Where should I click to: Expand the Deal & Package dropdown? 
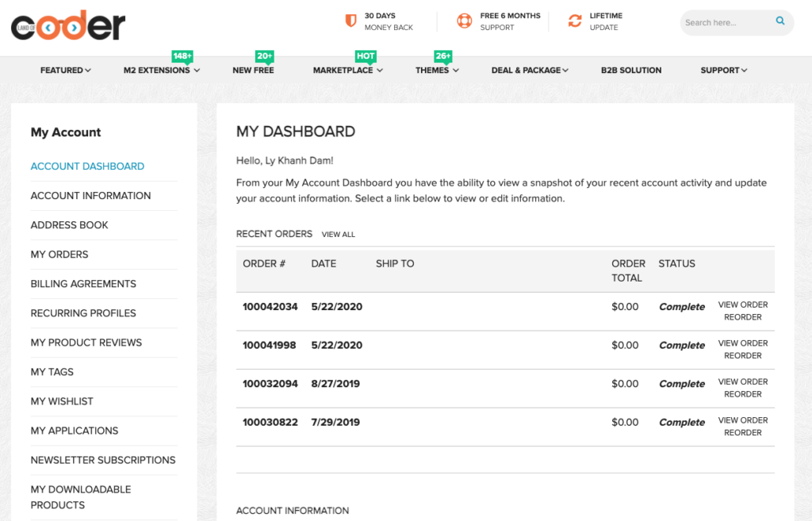(530, 71)
